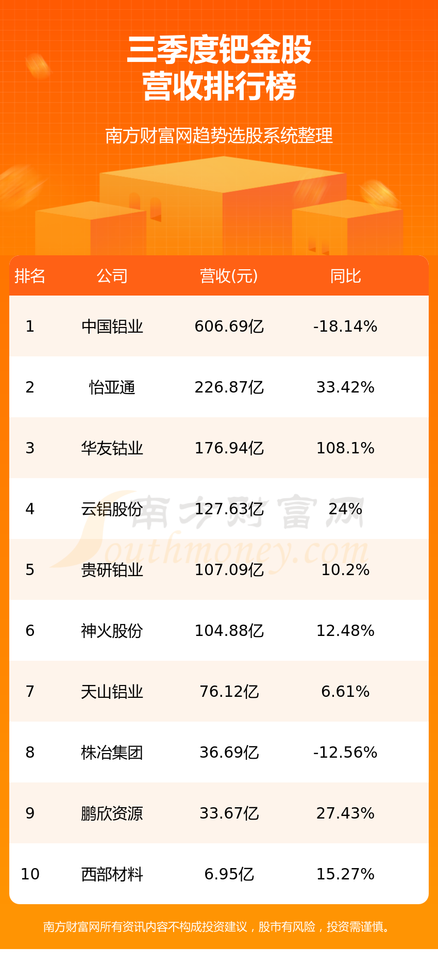Click growth value -12.56%
This screenshot has width=438, height=980.
click(345, 753)
